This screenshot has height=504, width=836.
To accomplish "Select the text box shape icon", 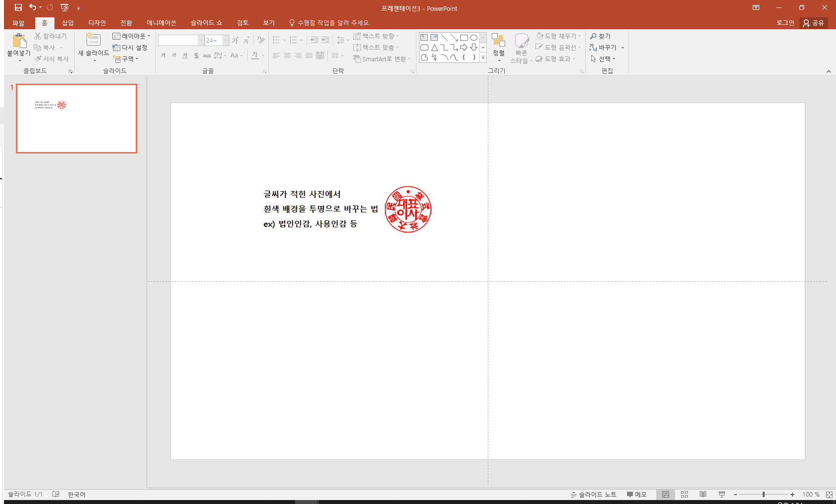I will click(x=424, y=38).
